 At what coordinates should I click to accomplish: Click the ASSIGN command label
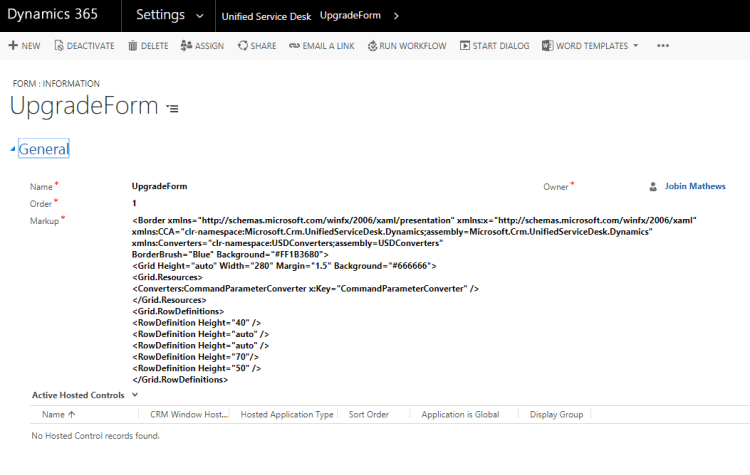click(210, 46)
